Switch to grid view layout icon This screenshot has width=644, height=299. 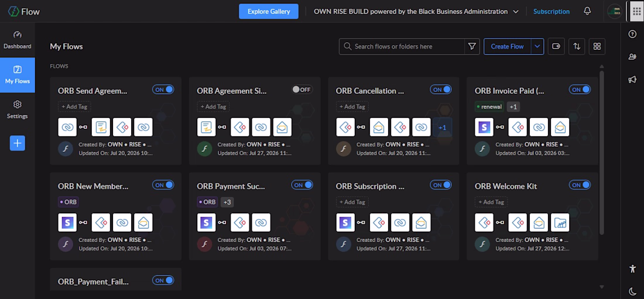(x=597, y=46)
